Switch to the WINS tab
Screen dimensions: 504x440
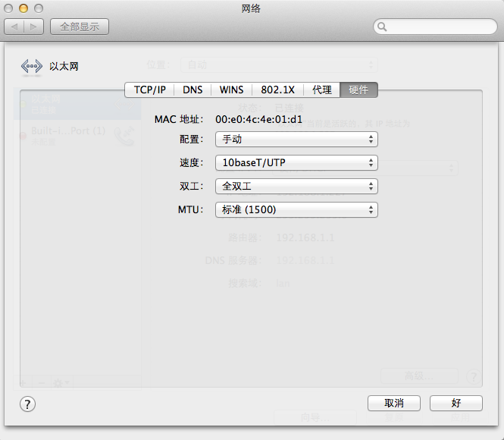[x=231, y=90]
